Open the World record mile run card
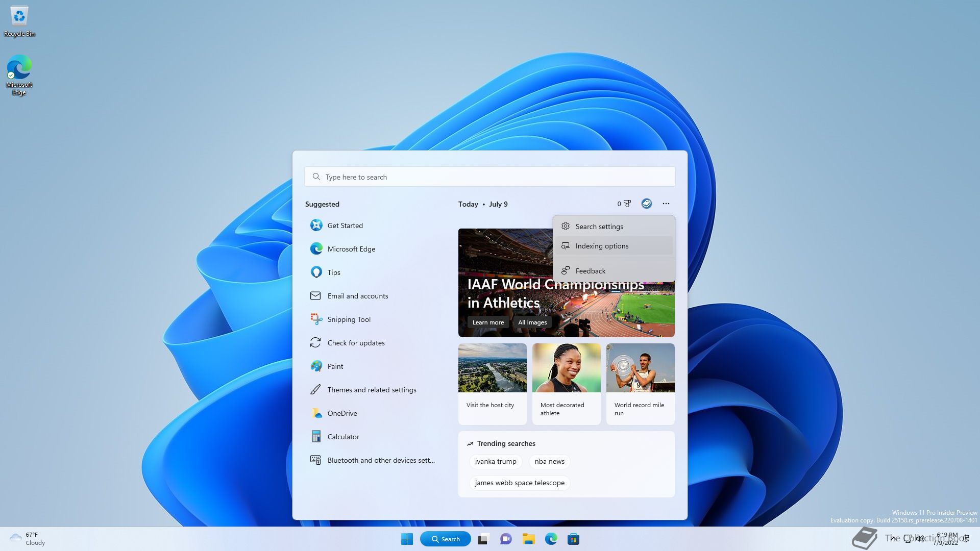Viewport: 980px width, 551px height. [640, 384]
